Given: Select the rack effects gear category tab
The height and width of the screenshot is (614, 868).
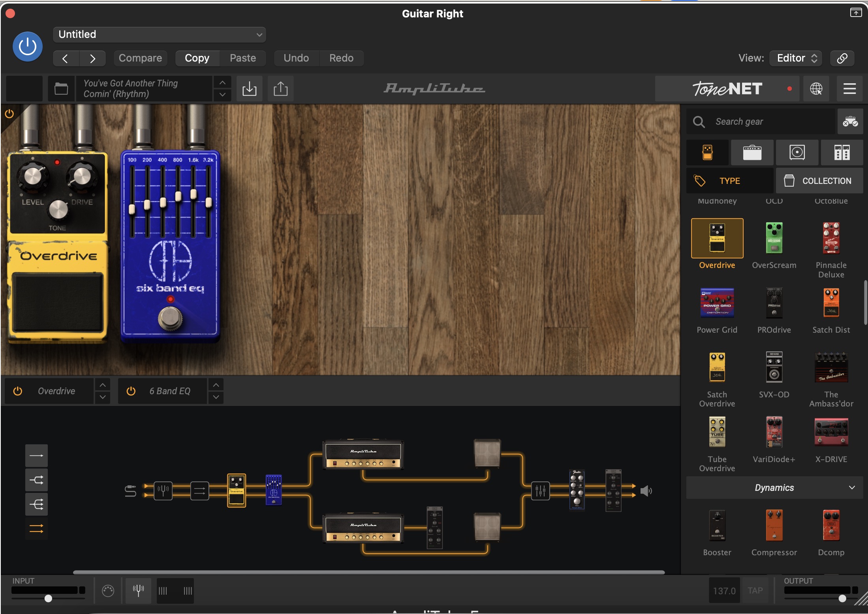Looking at the screenshot, I should pos(842,152).
